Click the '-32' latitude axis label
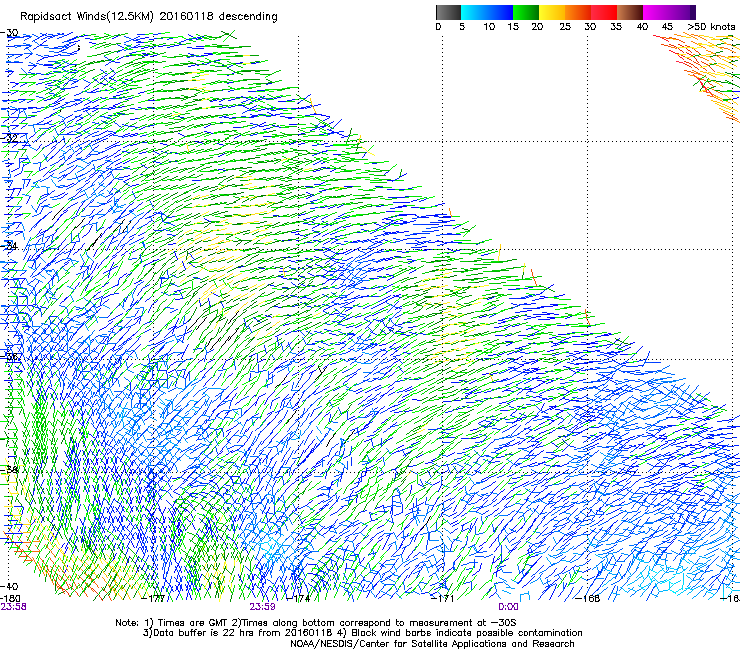This screenshot has width=740, height=650. pos(9,138)
